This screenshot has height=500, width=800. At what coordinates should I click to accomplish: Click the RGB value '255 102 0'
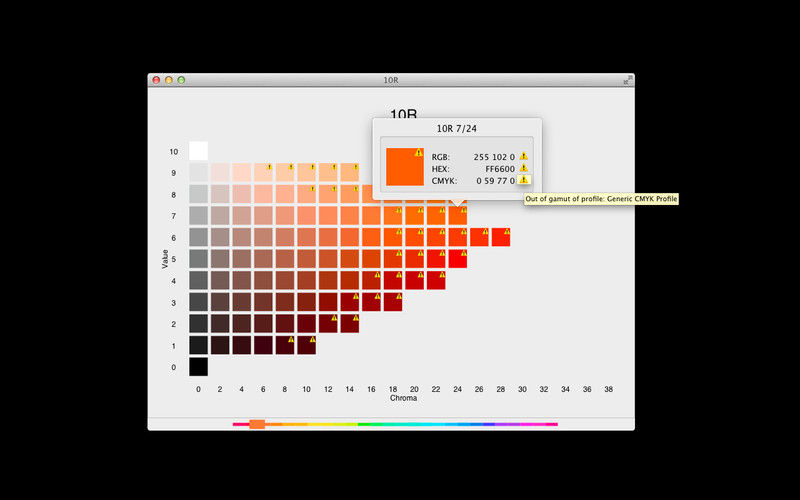coord(494,157)
